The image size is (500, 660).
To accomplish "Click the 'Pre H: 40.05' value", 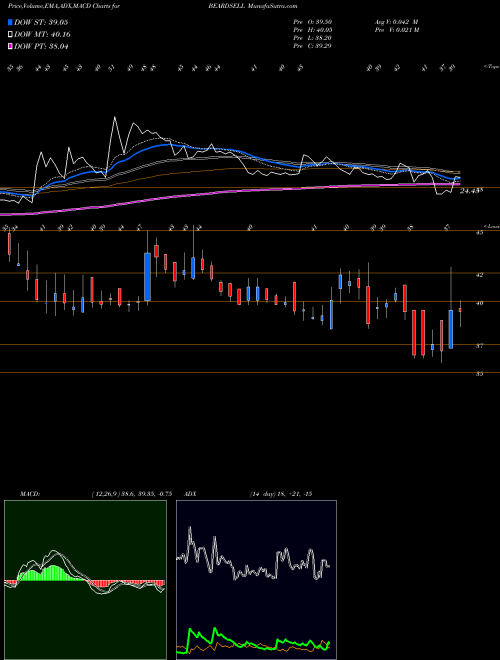I will point(313,30).
